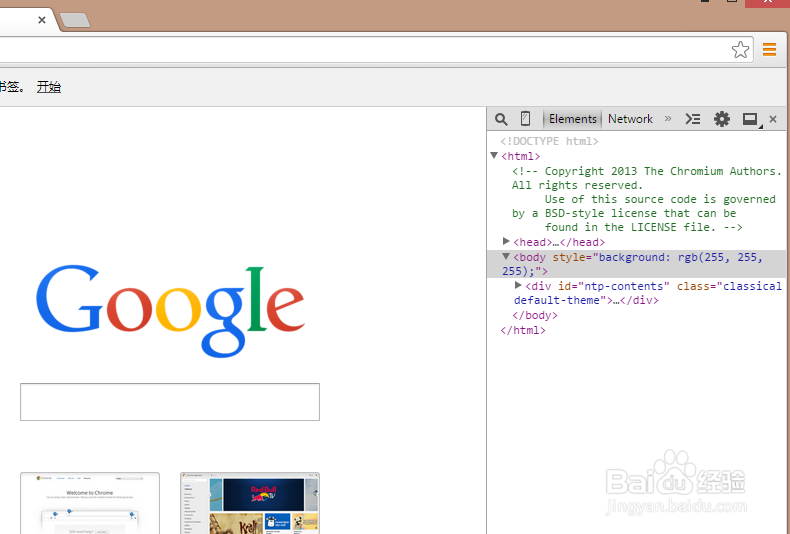The image size is (790, 534).
Task: Expand the div ntp-contents node
Action: click(518, 285)
